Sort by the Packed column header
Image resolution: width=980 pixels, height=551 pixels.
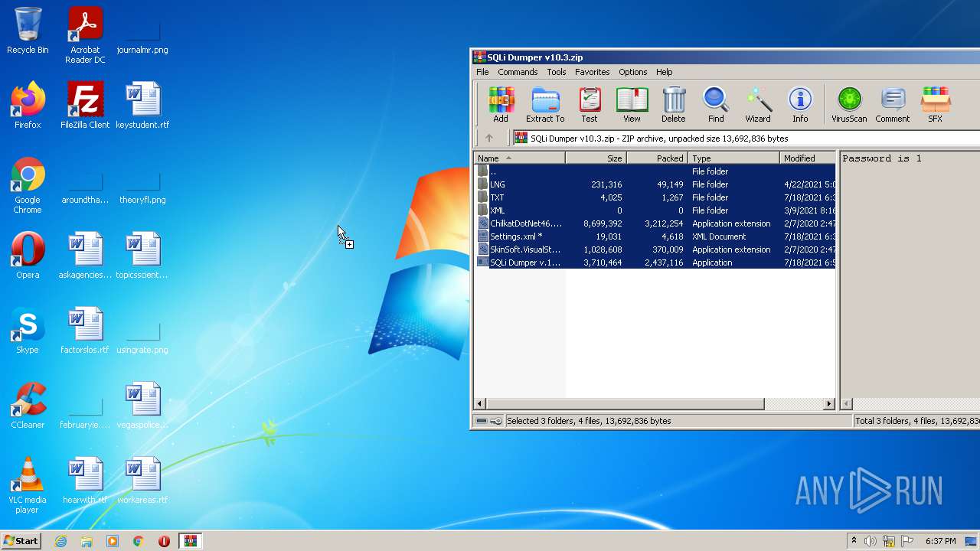point(658,158)
